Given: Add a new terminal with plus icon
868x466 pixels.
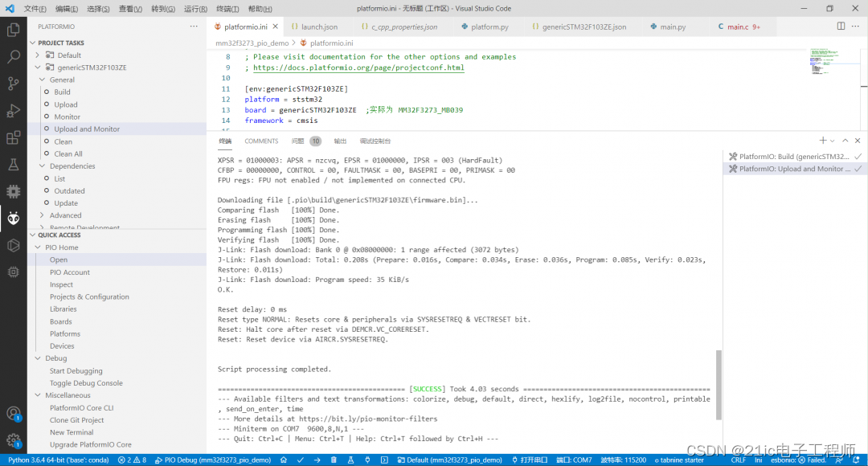Looking at the screenshot, I should click(823, 141).
